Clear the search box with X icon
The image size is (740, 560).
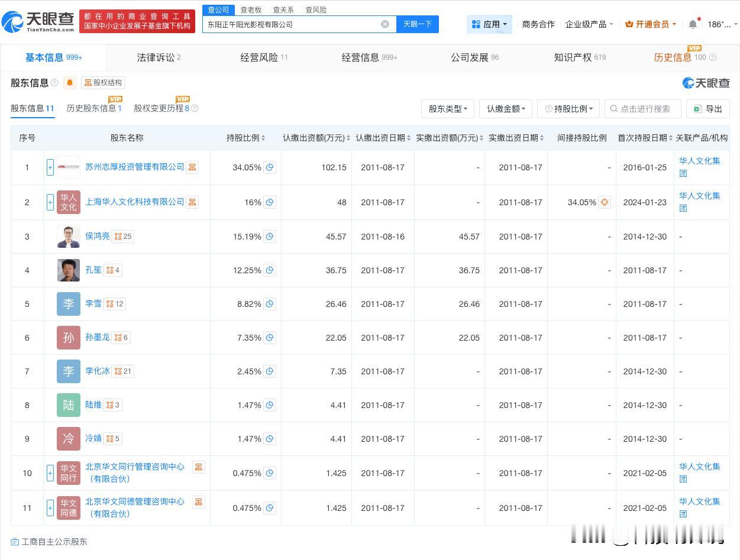pos(385,24)
